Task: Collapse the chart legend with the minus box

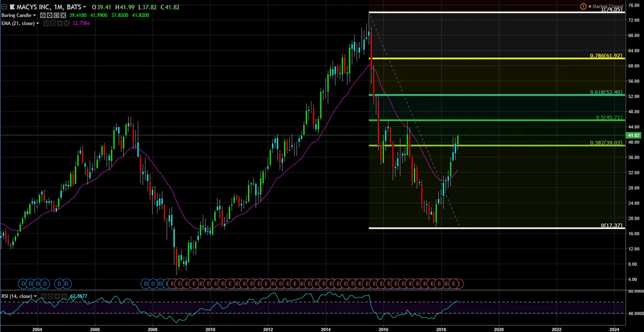Action: coord(4,7)
